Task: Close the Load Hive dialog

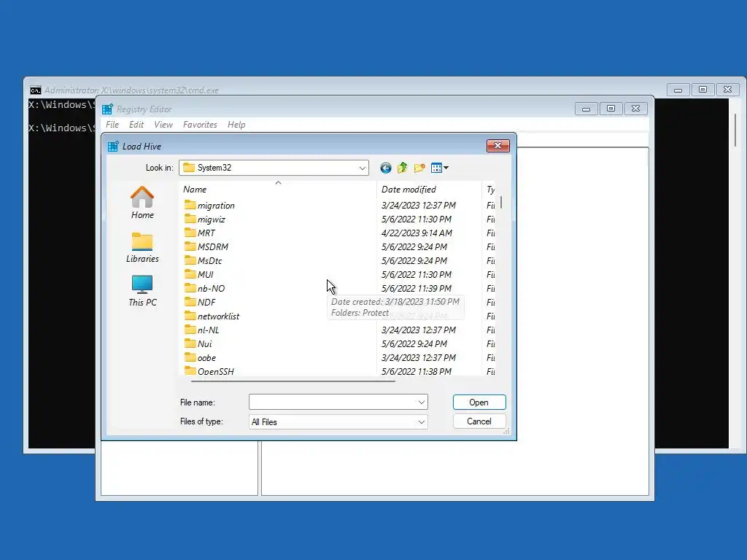Action: point(498,146)
